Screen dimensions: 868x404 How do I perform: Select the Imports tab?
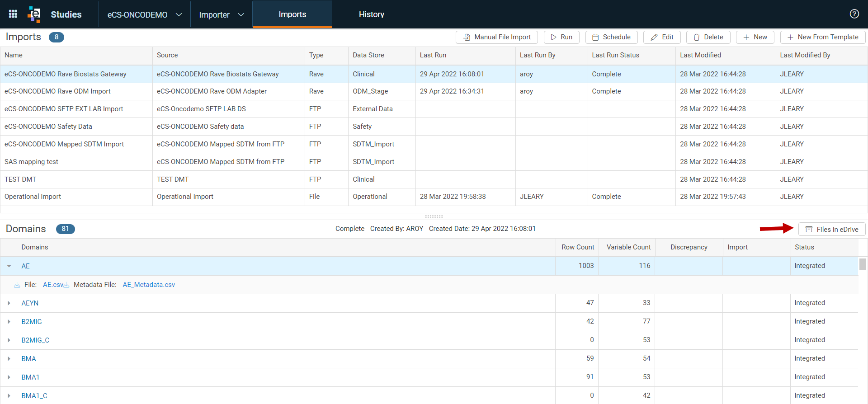(292, 14)
